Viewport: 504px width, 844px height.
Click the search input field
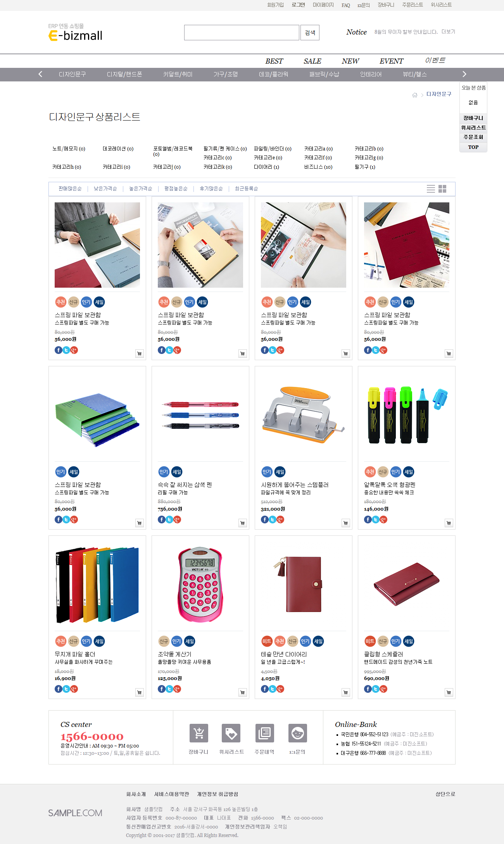coord(242,33)
